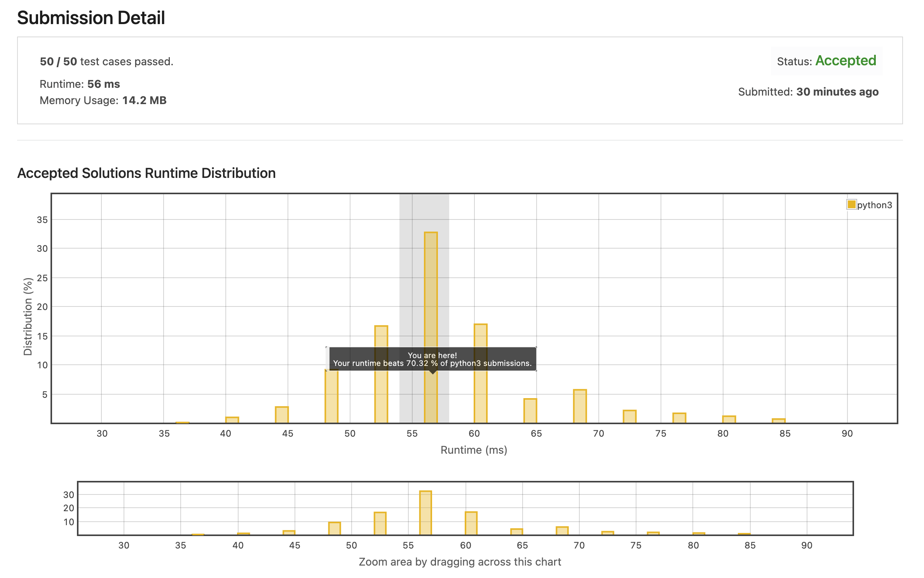Click the main chart bar near 45 ms

pos(282,415)
